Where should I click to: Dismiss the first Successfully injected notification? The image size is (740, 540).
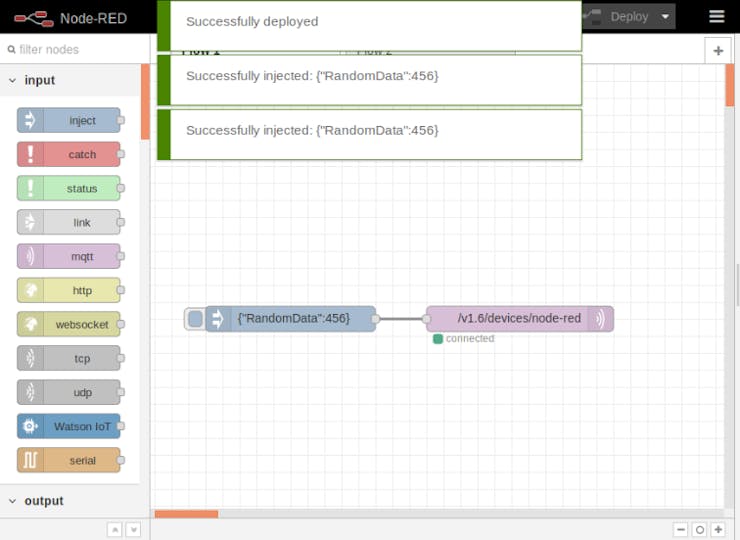(x=369, y=80)
